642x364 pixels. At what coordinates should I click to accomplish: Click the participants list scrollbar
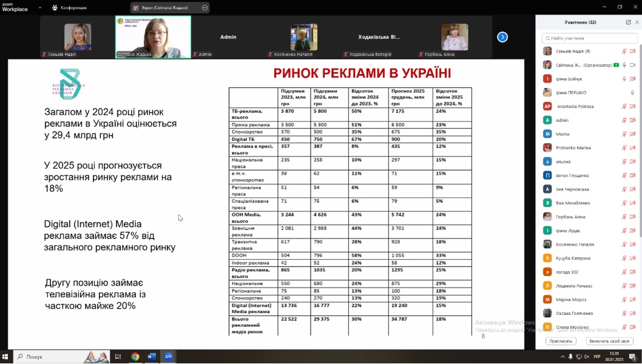click(x=640, y=141)
